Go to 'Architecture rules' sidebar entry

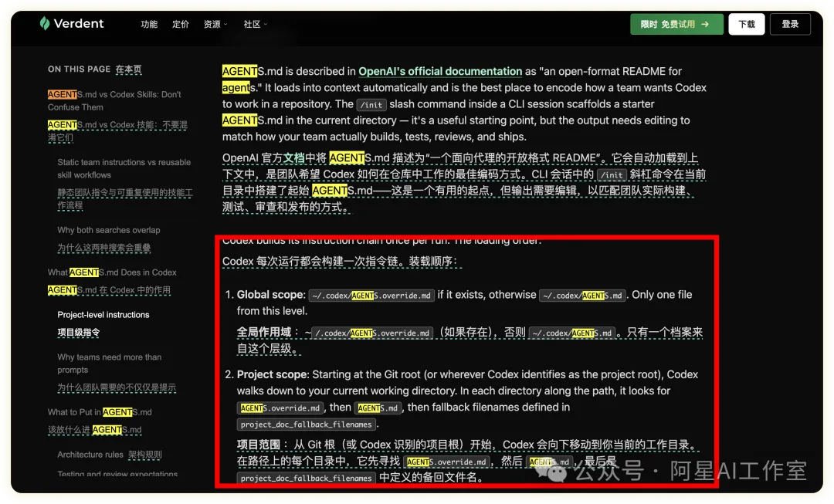[x=90, y=455]
